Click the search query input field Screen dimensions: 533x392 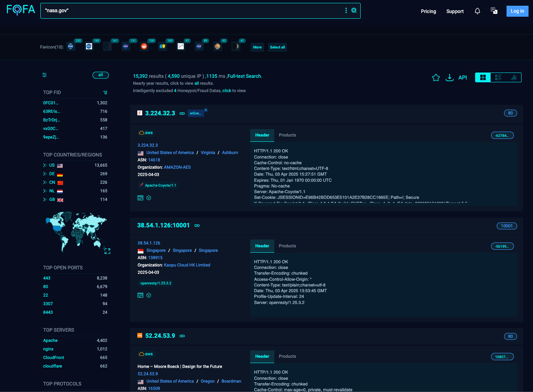click(x=192, y=11)
